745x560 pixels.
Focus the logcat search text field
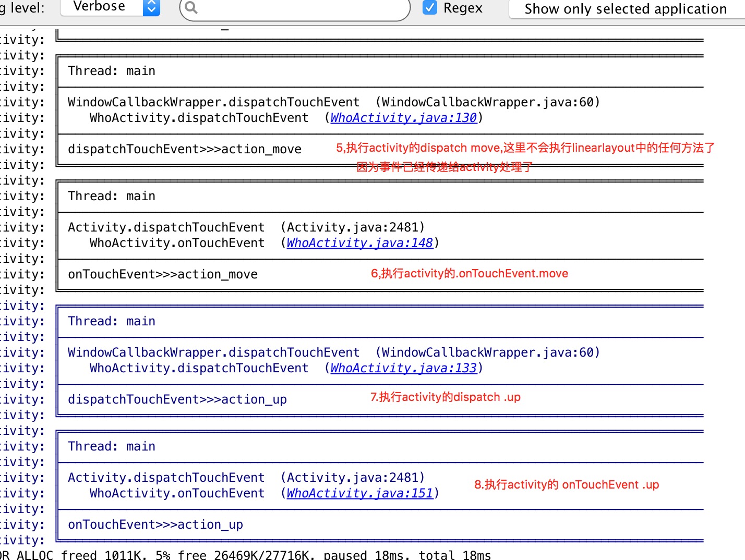pos(297,8)
